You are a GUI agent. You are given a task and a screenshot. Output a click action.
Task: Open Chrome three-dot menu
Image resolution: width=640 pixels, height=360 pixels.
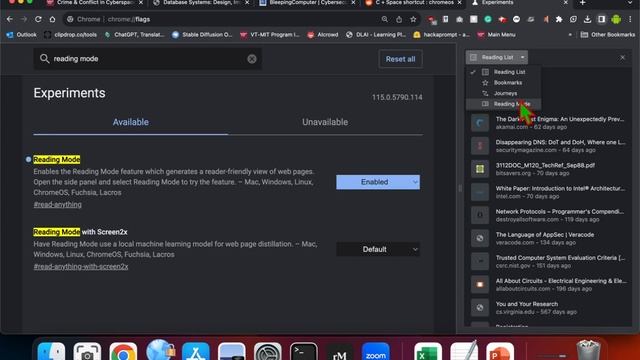pos(631,19)
